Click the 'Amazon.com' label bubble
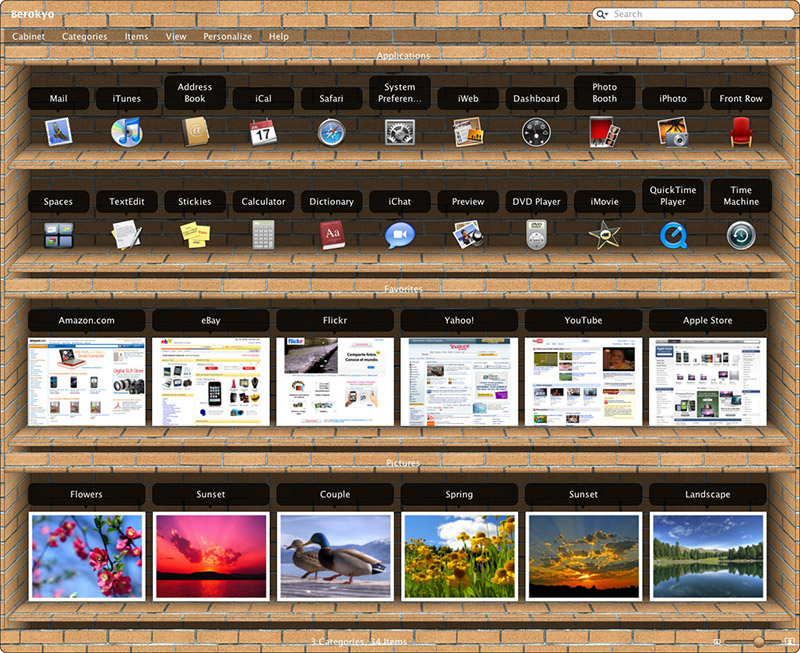Screen dimensions: 800x653 click(x=86, y=320)
